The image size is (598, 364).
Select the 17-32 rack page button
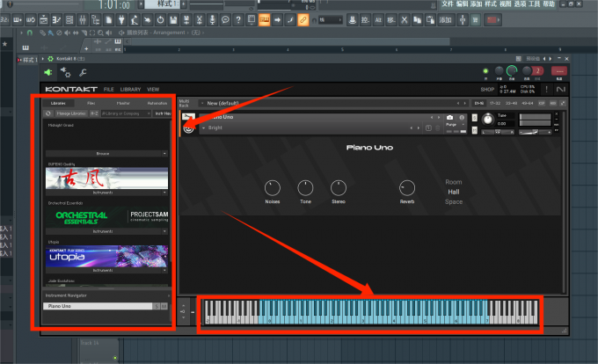coord(494,103)
